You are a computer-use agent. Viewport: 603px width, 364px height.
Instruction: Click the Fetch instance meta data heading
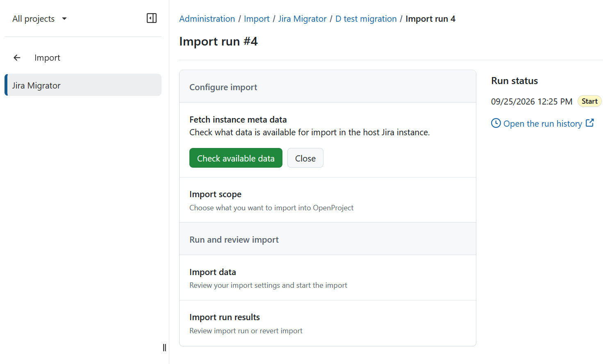(238, 120)
